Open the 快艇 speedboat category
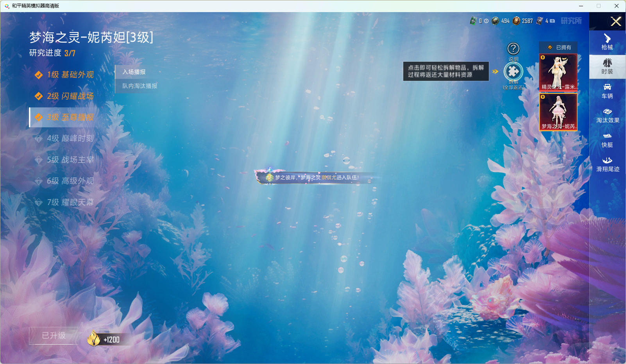626x364 pixels. tap(607, 140)
